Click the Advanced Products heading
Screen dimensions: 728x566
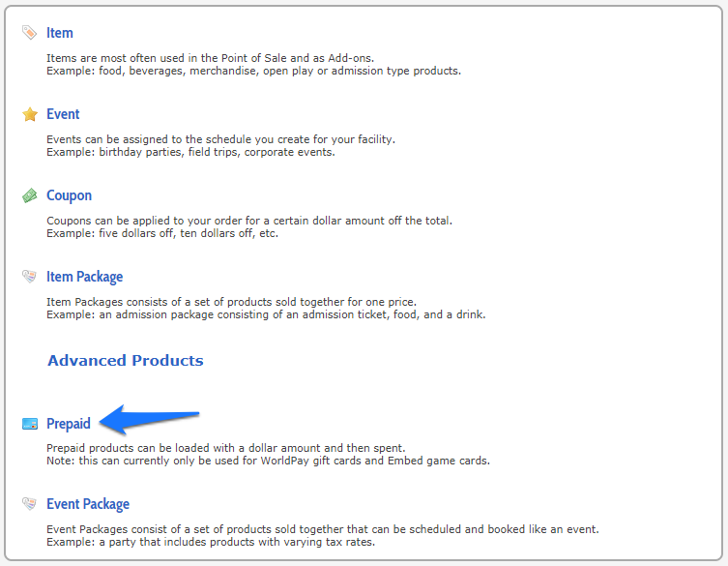[x=126, y=361]
